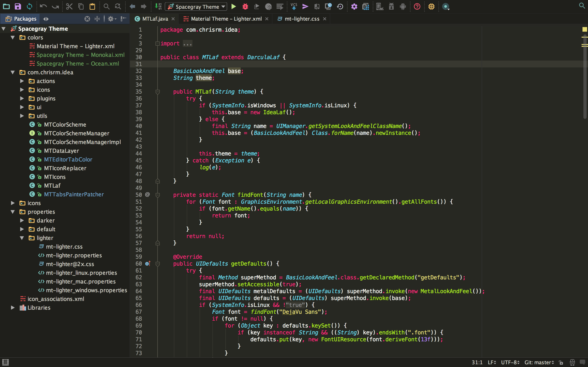
Task: Collapse the lighter folder in the tree
Action: pos(22,238)
